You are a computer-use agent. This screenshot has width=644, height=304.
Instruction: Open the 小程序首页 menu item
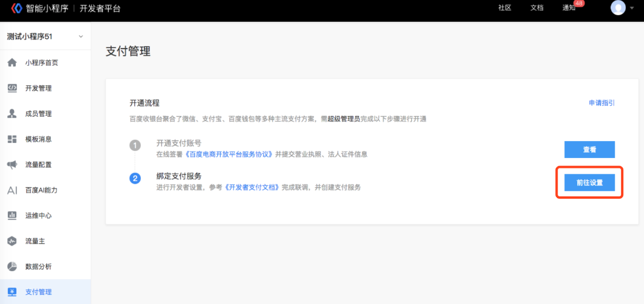click(x=45, y=63)
